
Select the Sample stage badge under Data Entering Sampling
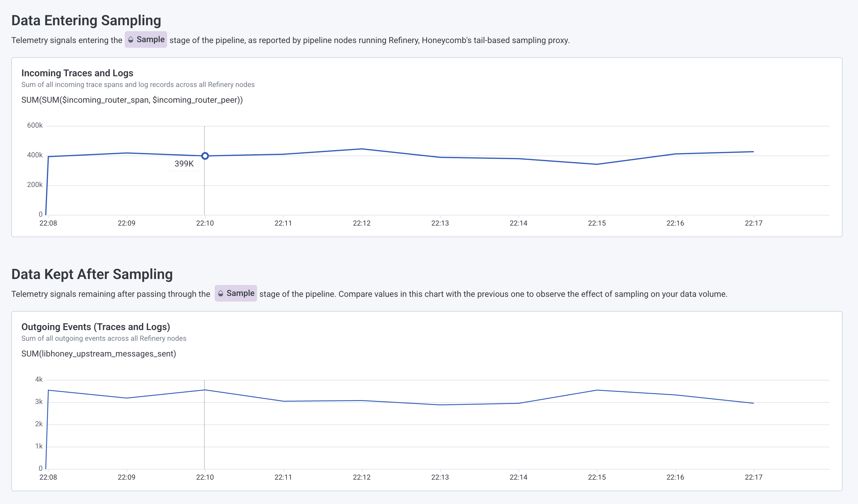tap(146, 39)
